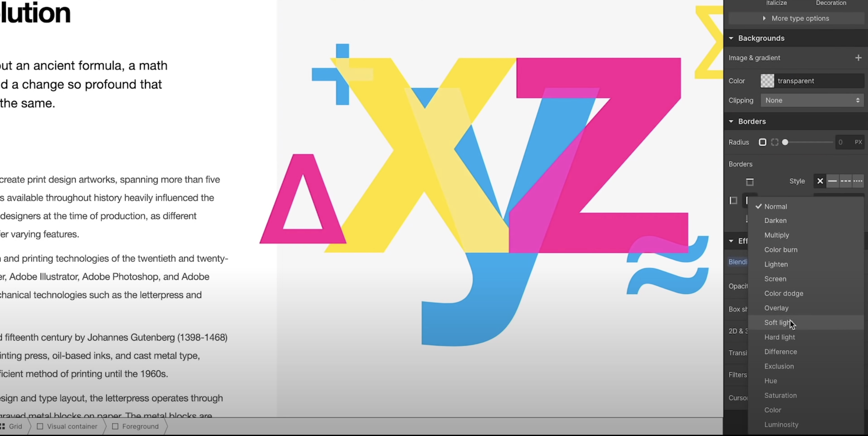Open the Clipping dropdown set to None
The height and width of the screenshot is (436, 868).
[812, 100]
